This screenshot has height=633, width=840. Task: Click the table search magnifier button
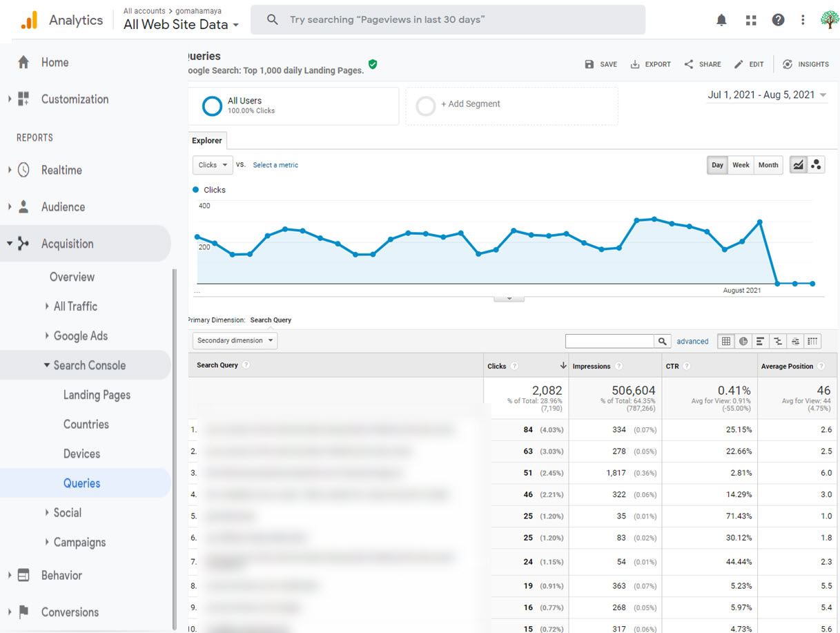(663, 341)
